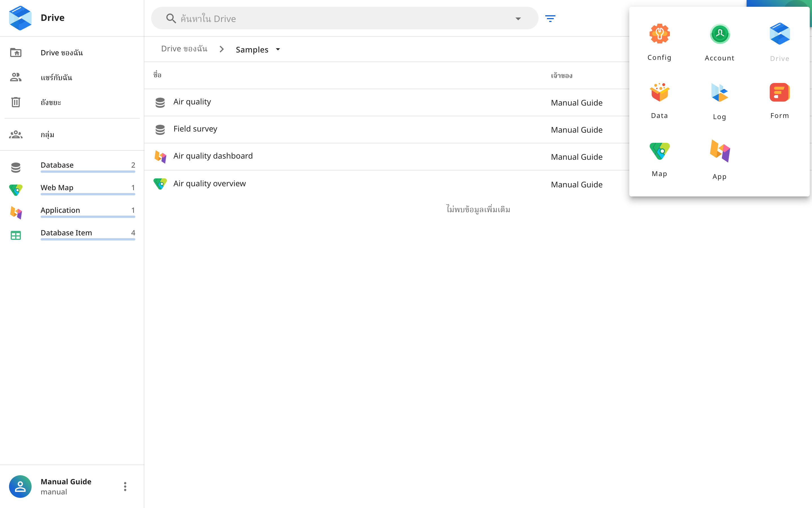Open the Config app in launcher

click(659, 42)
